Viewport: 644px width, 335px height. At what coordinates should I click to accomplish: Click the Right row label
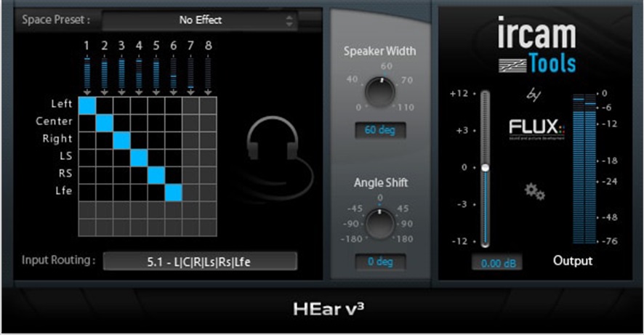pyautogui.click(x=57, y=139)
